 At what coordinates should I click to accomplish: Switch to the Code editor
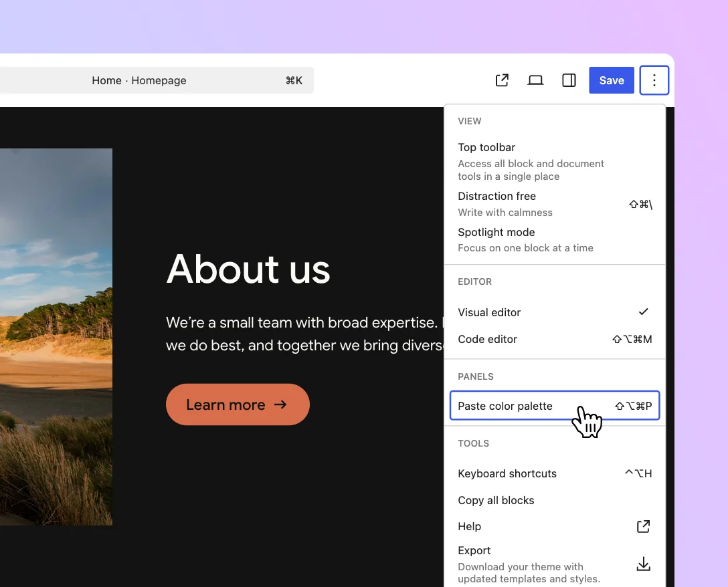point(554,339)
